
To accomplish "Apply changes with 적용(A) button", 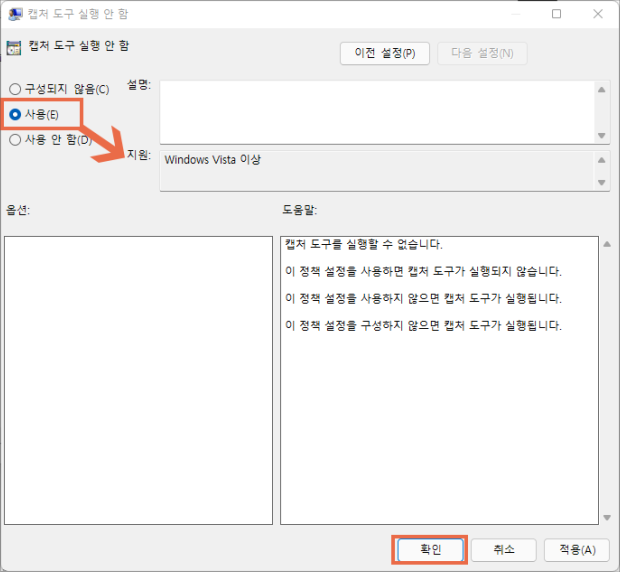I will point(577,549).
